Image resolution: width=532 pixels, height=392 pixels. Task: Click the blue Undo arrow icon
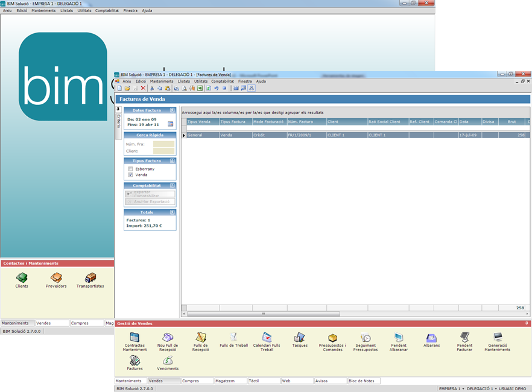point(216,88)
